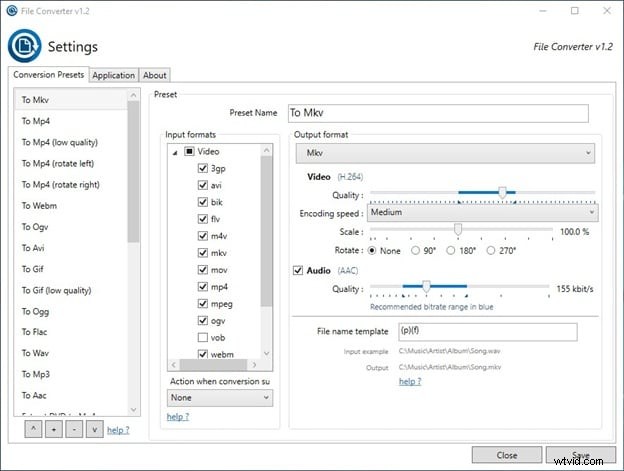Select the To Gif (low quality) preset

click(71, 290)
